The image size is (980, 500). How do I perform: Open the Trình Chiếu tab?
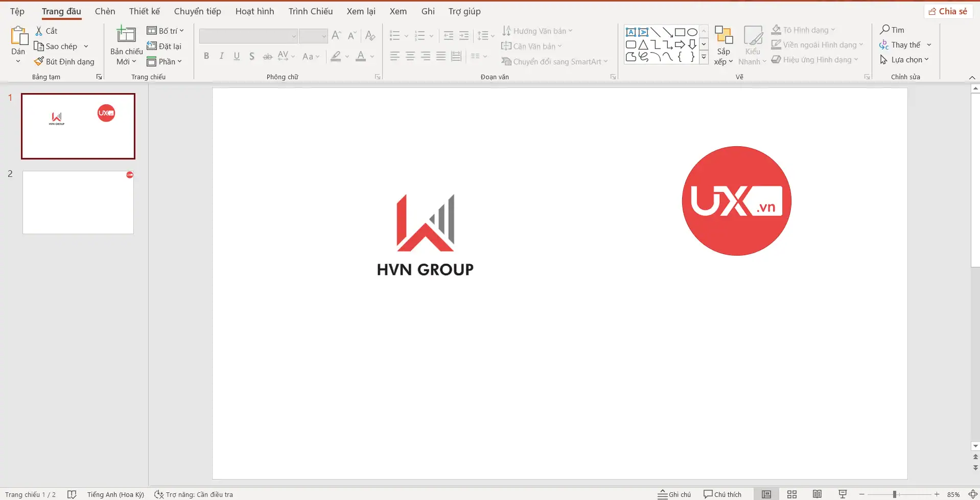coord(310,11)
